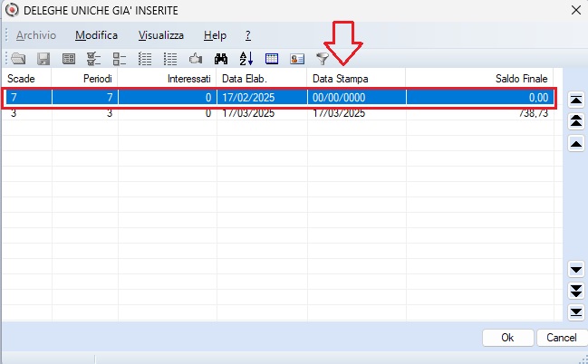Viewport: 588px width, 364px height.
Task: Click the second list view icon next to thumbs-up
Action: click(x=170, y=59)
